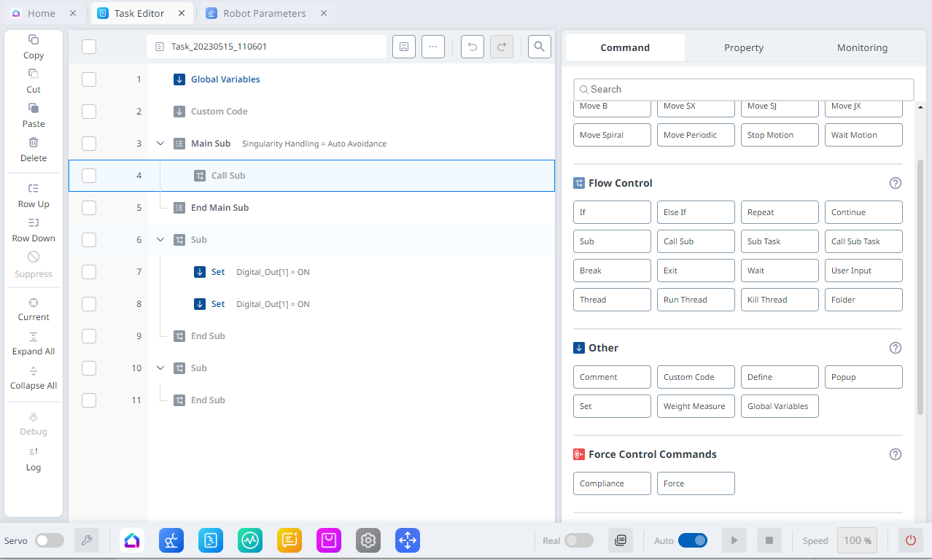Switch to the Property tab

pyautogui.click(x=743, y=47)
